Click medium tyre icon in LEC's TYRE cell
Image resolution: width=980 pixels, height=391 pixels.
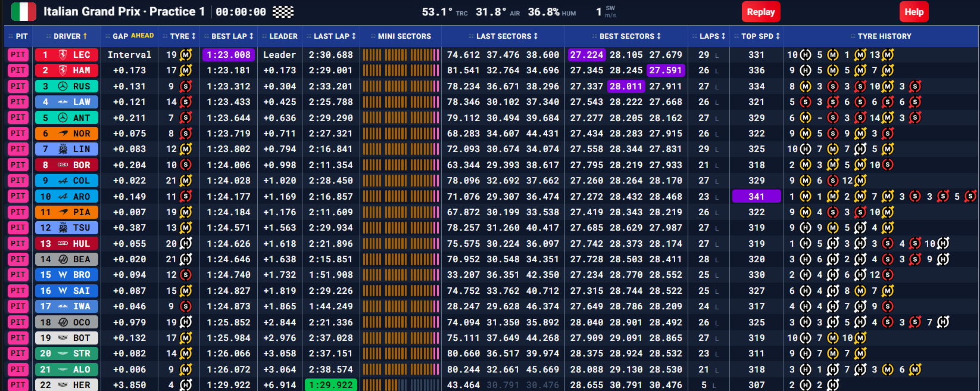(186, 55)
